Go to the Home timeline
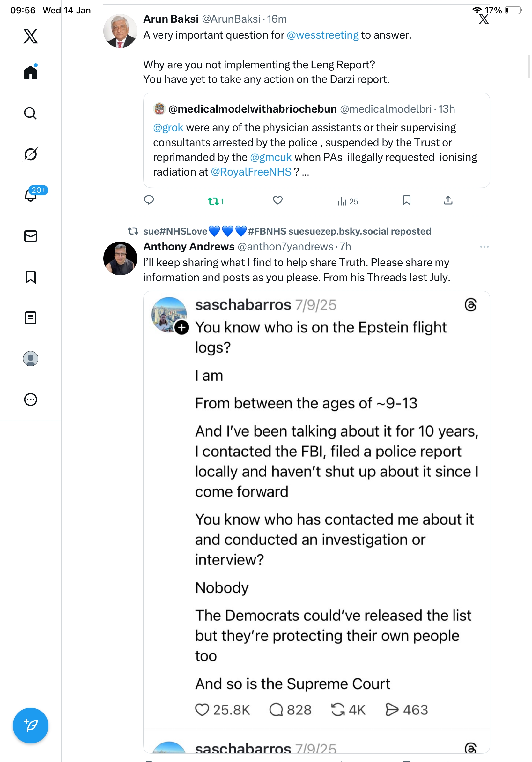The image size is (532, 762). point(31,72)
